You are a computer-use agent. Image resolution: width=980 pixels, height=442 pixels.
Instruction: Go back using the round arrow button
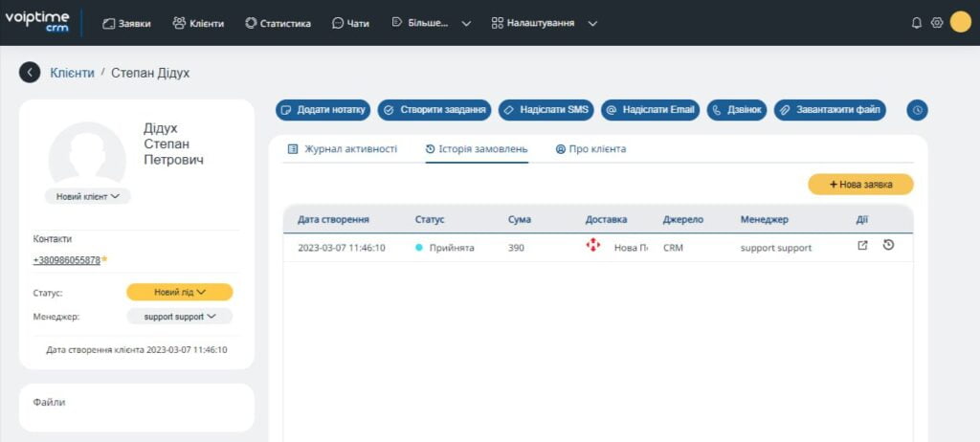point(30,73)
